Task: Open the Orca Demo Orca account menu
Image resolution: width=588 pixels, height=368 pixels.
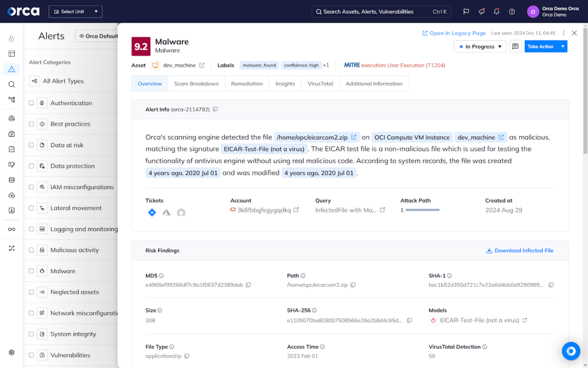Action: pyautogui.click(x=553, y=11)
